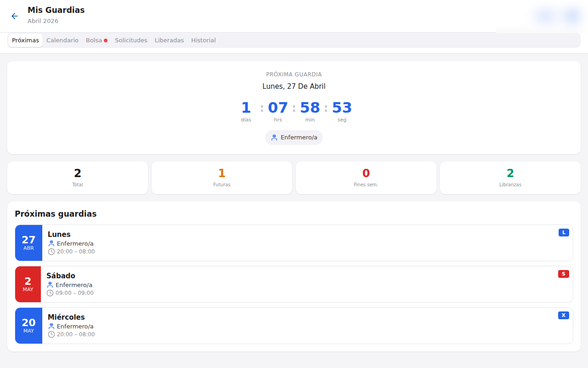Viewport: 588px width, 368px height.
Task: Open the Historial tab
Action: tap(204, 40)
